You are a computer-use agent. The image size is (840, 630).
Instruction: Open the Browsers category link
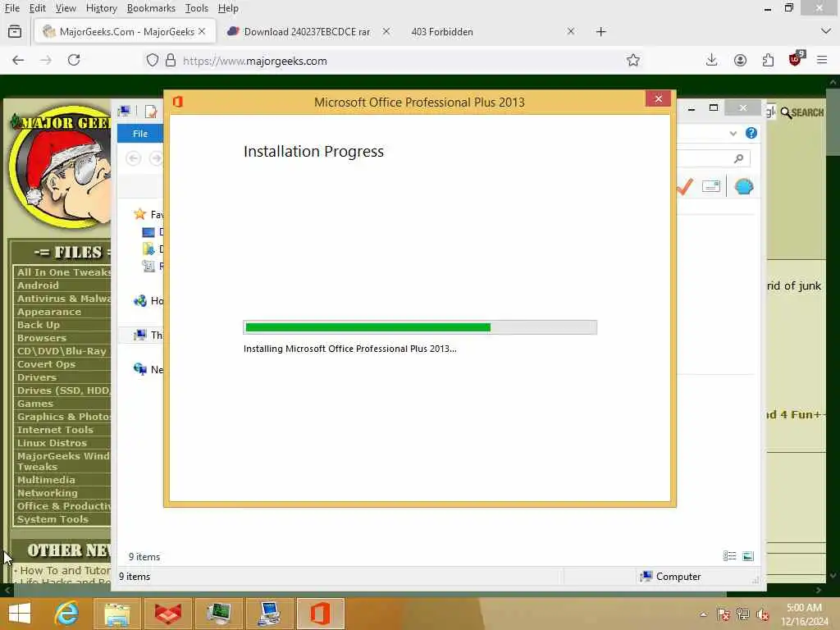[42, 338]
